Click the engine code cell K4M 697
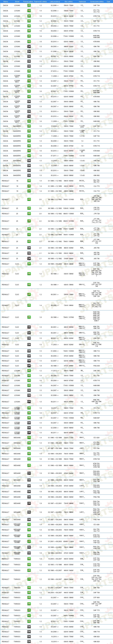Screen dimensions: 113x644 click(x=97, y=418)
